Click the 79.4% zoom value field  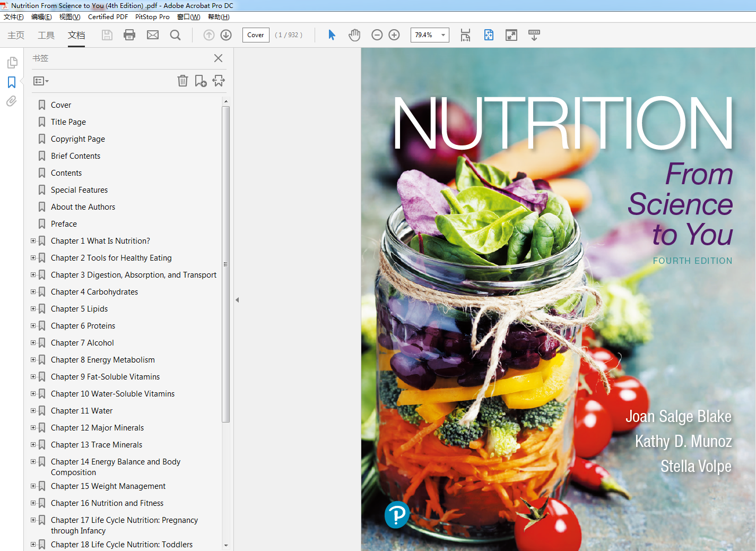coord(424,35)
